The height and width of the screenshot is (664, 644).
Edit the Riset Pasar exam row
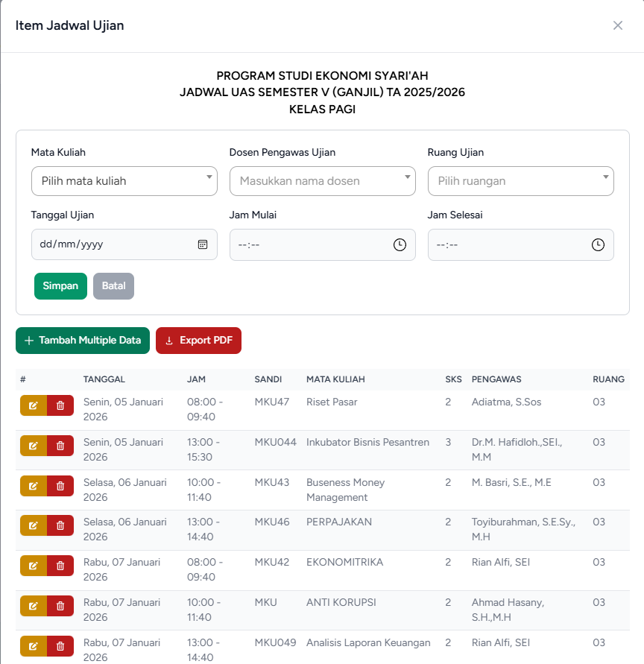[x=34, y=405]
